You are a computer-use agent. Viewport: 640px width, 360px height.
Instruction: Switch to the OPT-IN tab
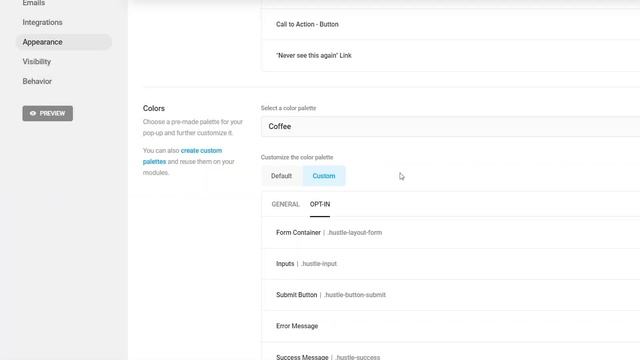(x=320, y=204)
